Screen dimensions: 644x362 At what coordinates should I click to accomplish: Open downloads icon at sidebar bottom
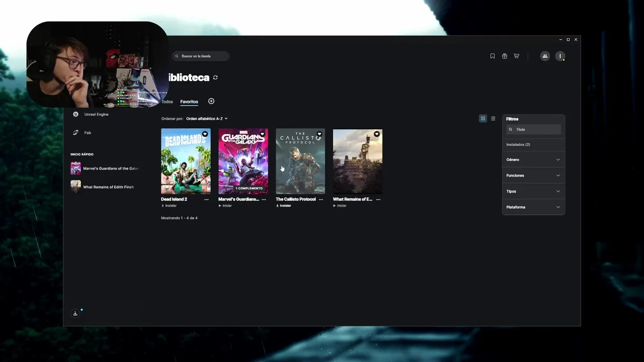[75, 313]
